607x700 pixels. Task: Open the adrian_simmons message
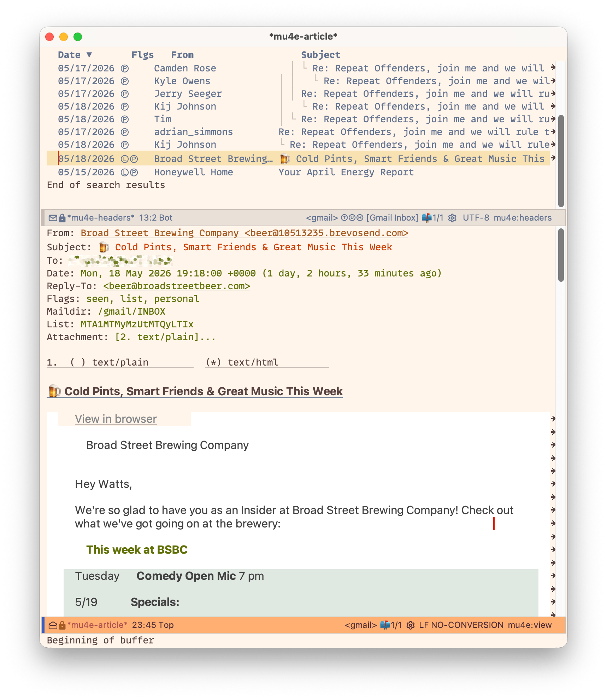[x=298, y=132]
